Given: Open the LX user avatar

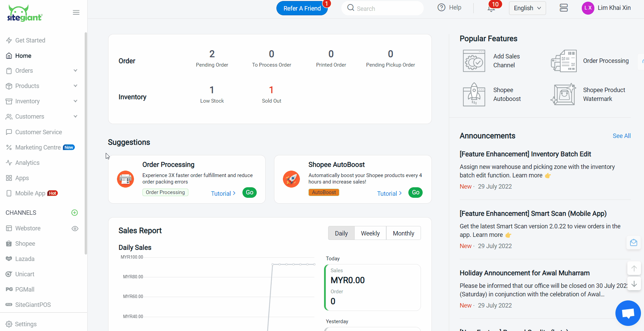Looking at the screenshot, I should 588,8.
